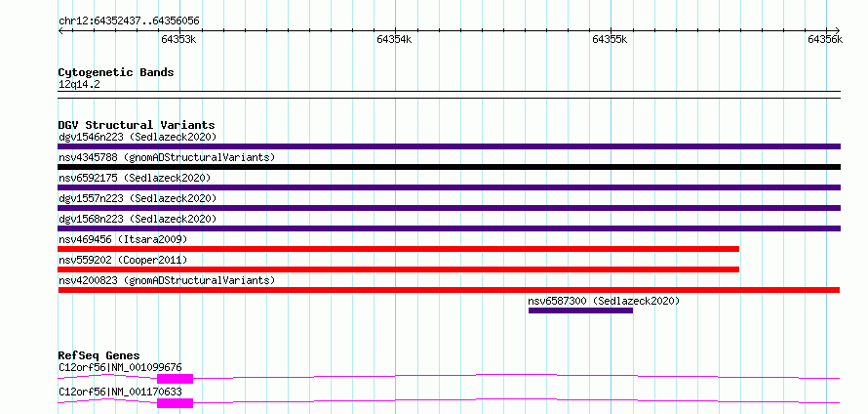Screen dimensions: 868x414
Task: Click the nsv6587300 (Sedlazeck2020) label
Action: click(604, 301)
